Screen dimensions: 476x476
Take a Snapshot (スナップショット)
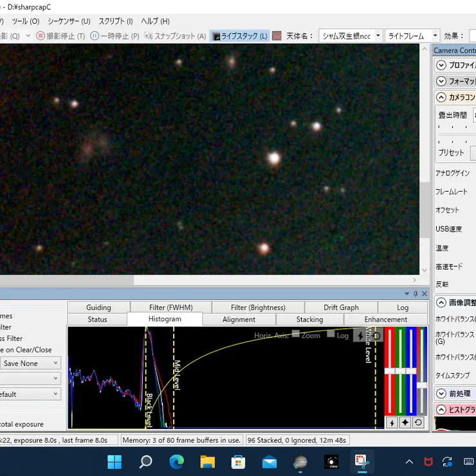pos(175,36)
